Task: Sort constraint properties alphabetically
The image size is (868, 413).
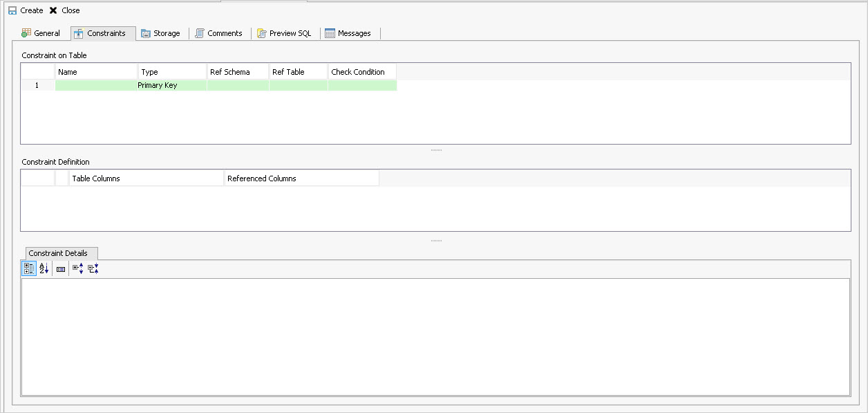Action: pyautogui.click(x=44, y=269)
